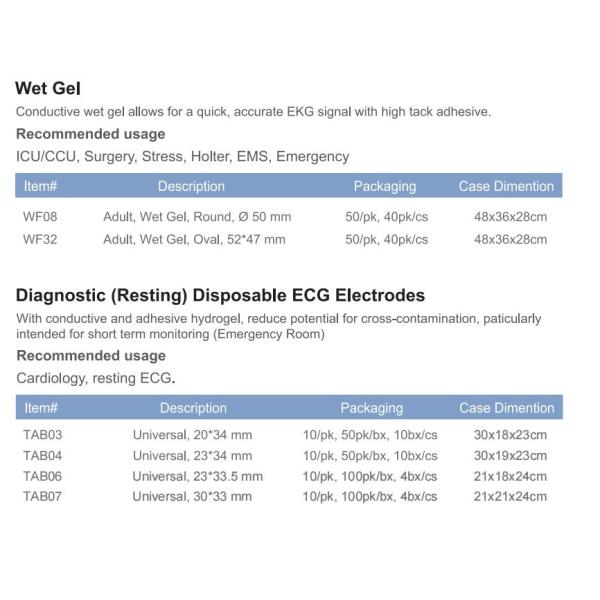Click the "ICU/CCU, Surgery, Stress, Holter, EMS, Emergency" line
The width and height of the screenshot is (600, 600).
pos(183,156)
